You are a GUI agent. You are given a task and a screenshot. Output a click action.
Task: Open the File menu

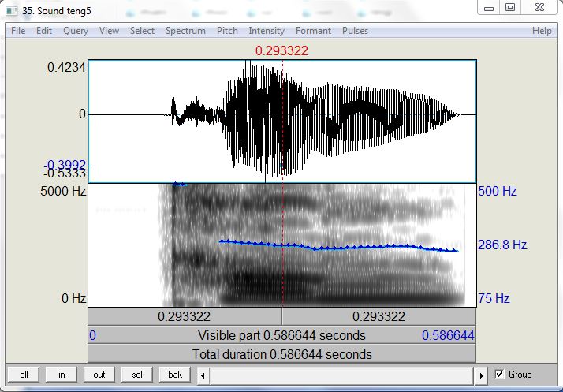click(x=18, y=31)
